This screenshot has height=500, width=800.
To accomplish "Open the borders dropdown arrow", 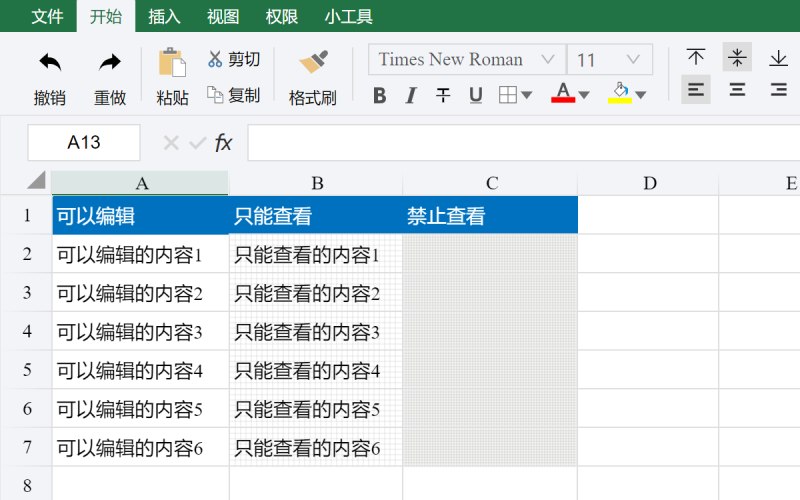I will pyautogui.click(x=527, y=95).
